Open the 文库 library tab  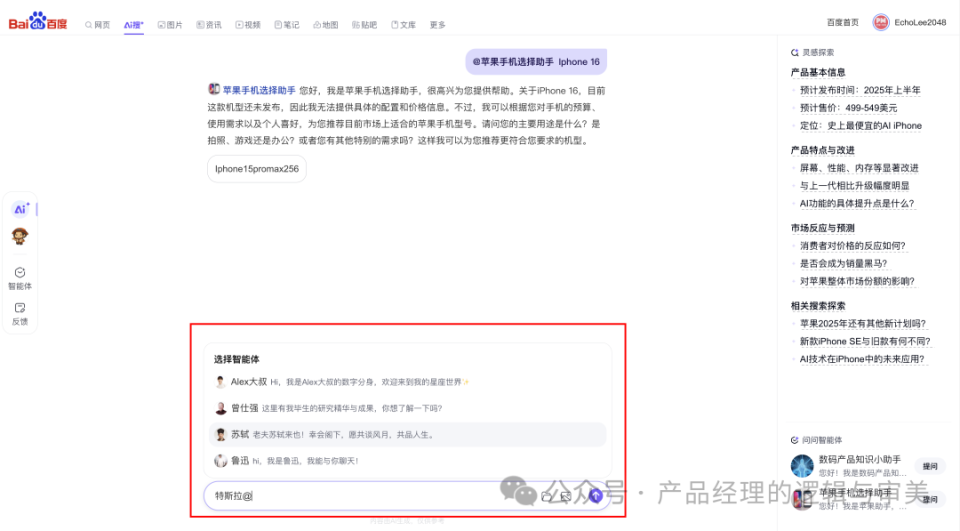pyautogui.click(x=403, y=25)
